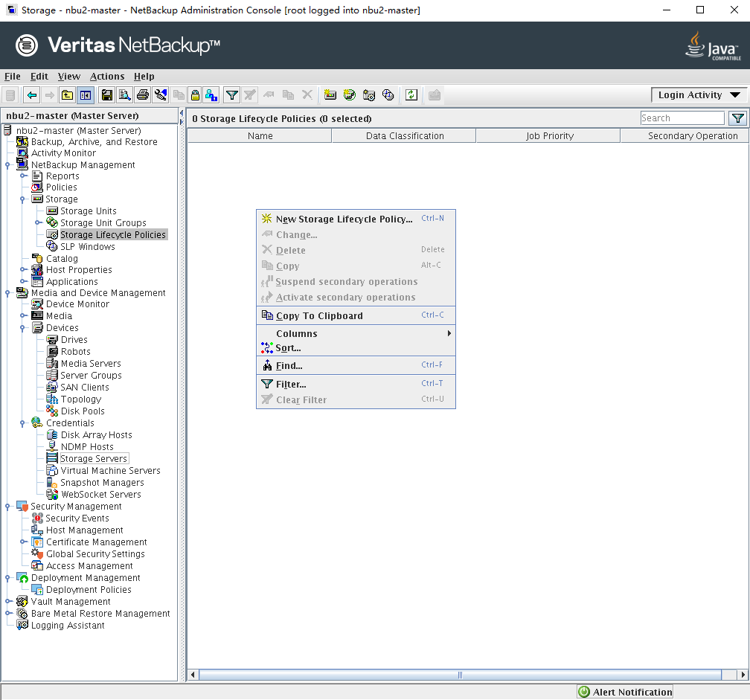The height and width of the screenshot is (700, 750).
Task: Choose New Storage Lifecycle Policy menu entry
Action: coord(344,219)
